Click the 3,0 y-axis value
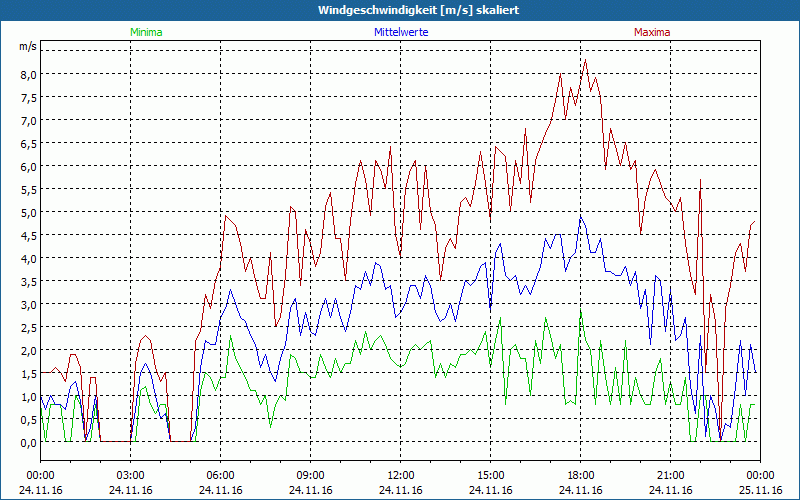Viewport: 800px width, 500px height. click(29, 305)
